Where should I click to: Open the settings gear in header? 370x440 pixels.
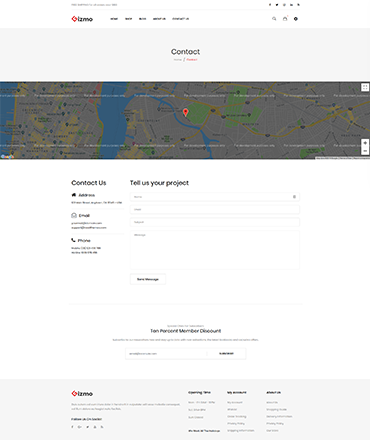[x=296, y=19]
